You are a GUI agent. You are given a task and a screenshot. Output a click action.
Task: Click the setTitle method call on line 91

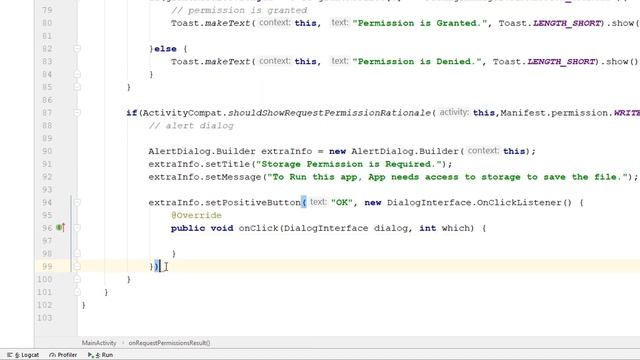click(x=227, y=164)
